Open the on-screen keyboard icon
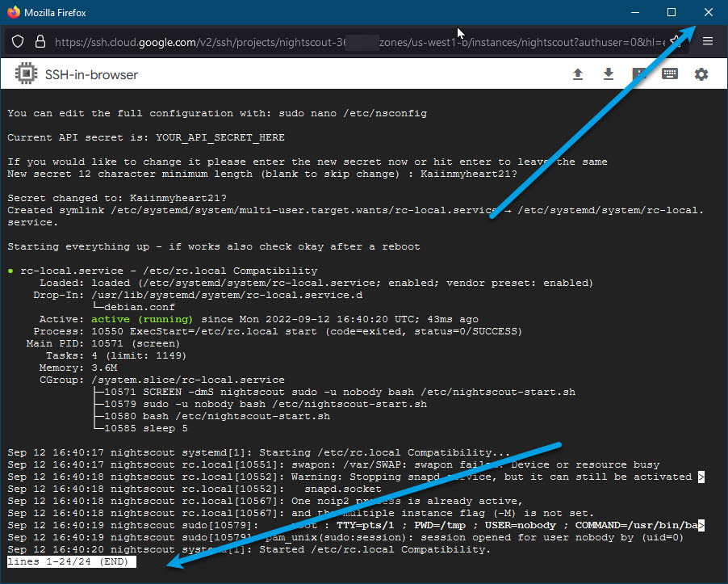 point(669,74)
